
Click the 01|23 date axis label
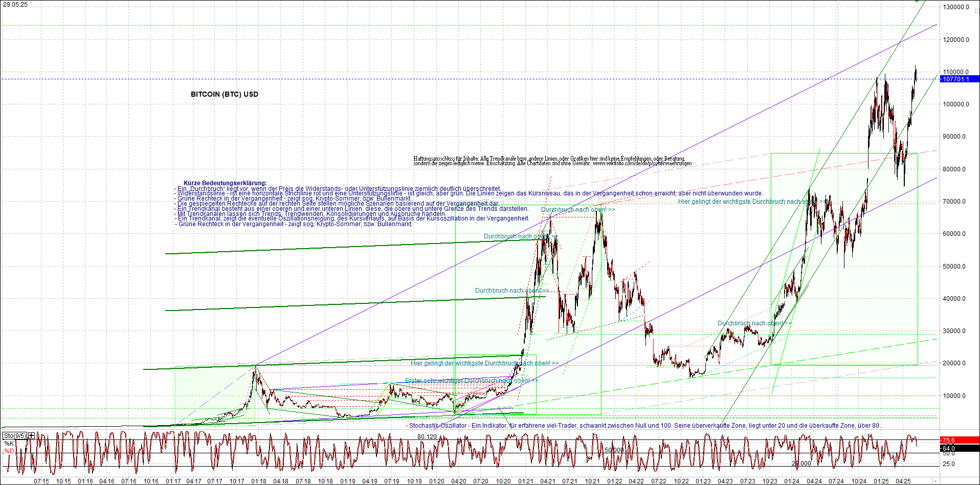click(703, 481)
